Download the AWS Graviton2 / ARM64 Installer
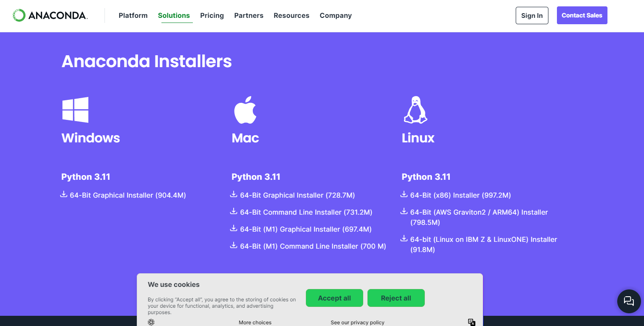The height and width of the screenshot is (326, 644). (x=479, y=217)
